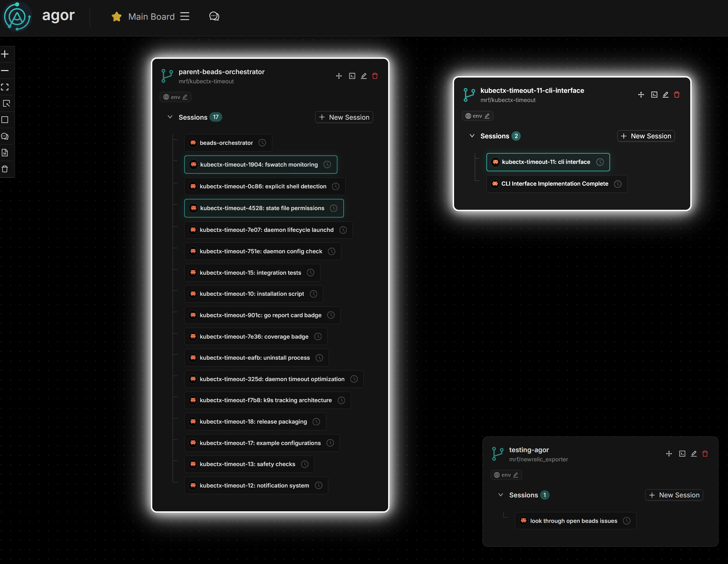728x564 pixels.
Task: Select the comment bubble tool in sidebar
Action: click(x=5, y=136)
